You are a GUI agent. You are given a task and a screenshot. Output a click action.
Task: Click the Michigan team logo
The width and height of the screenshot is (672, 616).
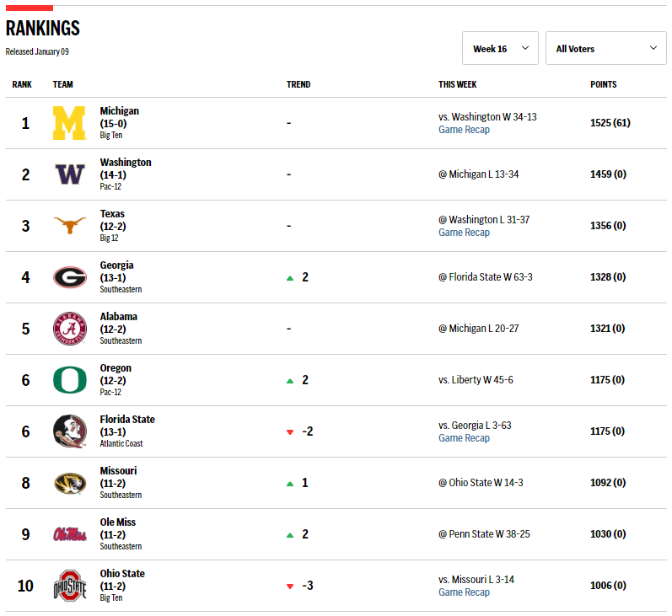70,123
